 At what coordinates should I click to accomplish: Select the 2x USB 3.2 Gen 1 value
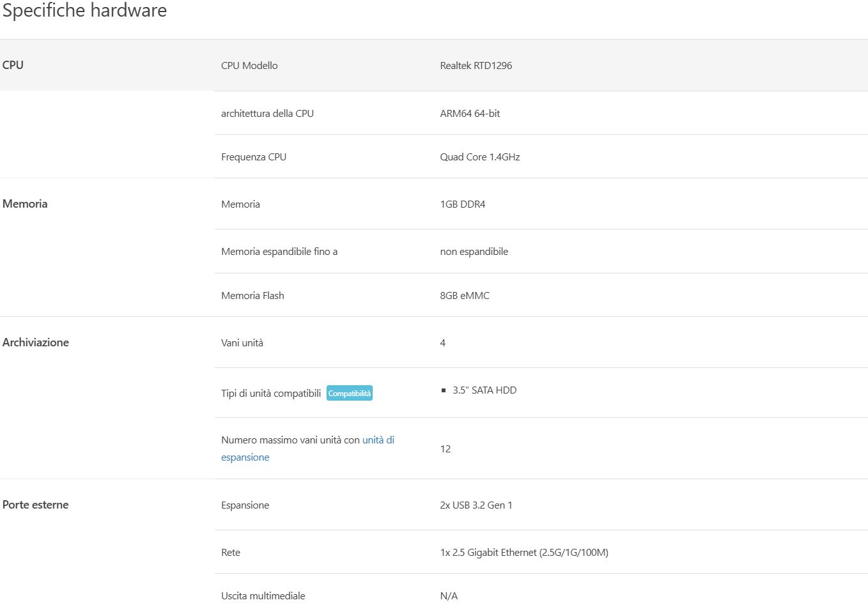point(476,505)
